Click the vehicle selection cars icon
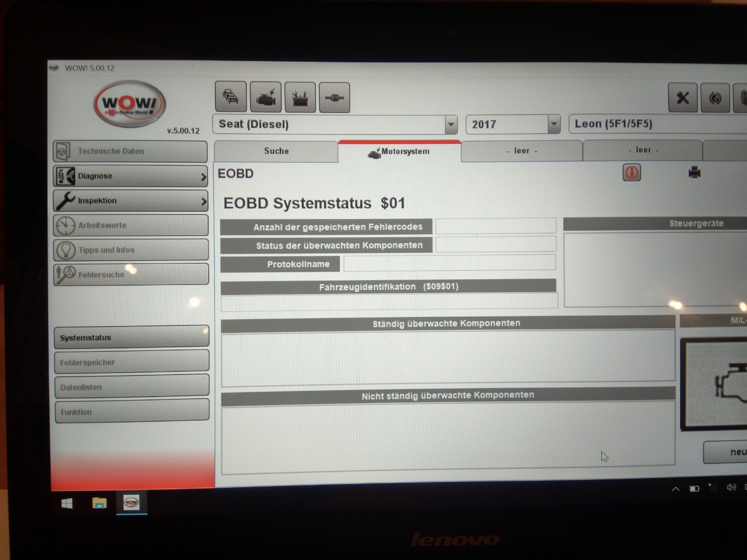This screenshot has width=747, height=560. 231,97
